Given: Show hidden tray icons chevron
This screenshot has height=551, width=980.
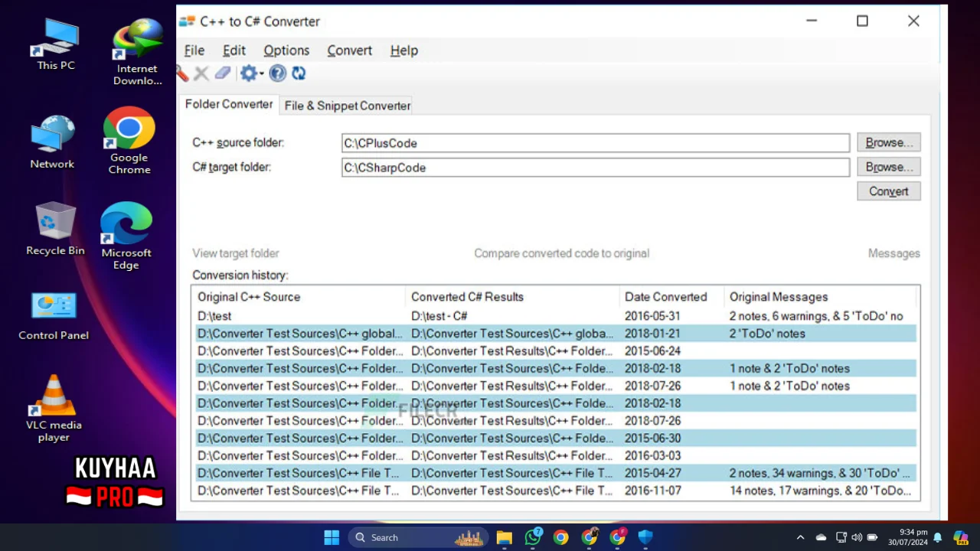Looking at the screenshot, I should [800, 537].
